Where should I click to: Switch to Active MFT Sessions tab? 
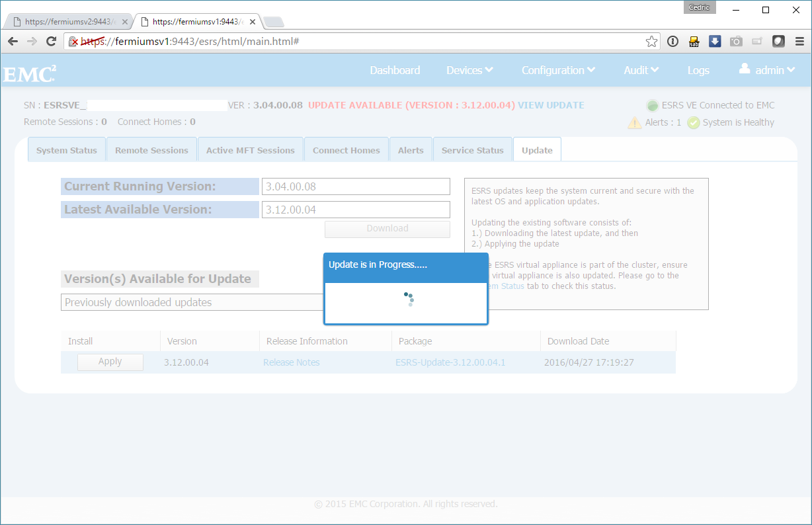point(251,150)
